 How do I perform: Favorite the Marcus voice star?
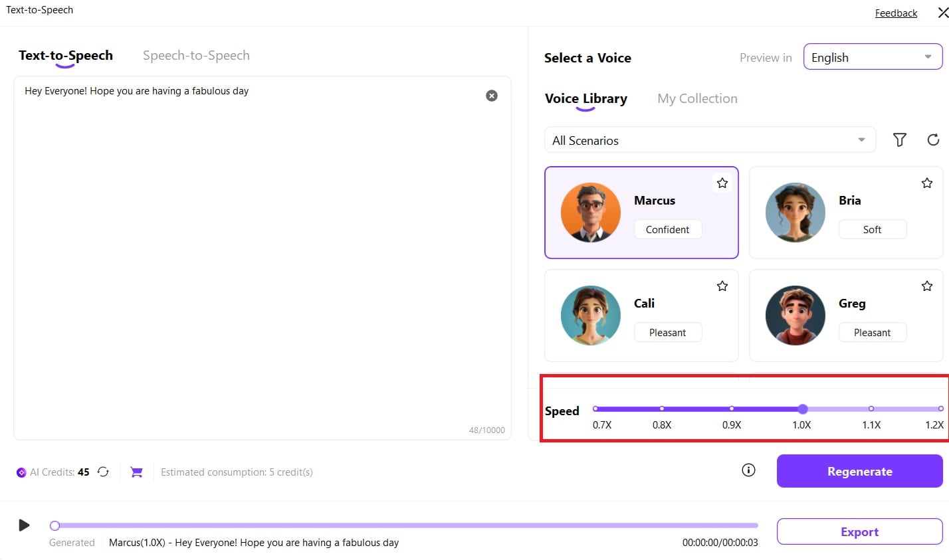pyautogui.click(x=722, y=183)
